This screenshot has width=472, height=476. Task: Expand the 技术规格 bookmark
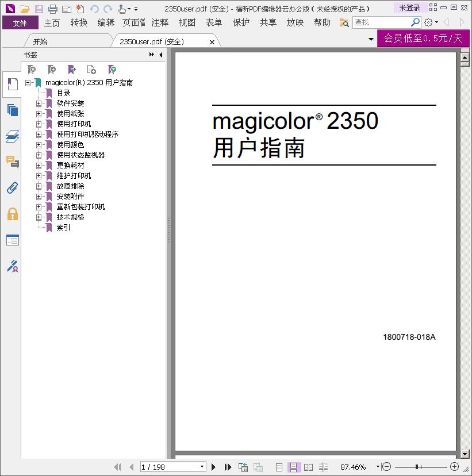click(39, 217)
